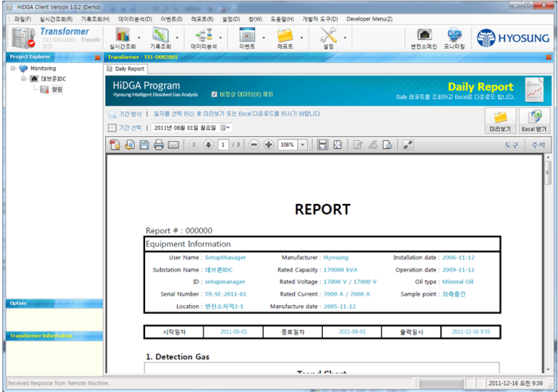Click the zoom in plus icon
Viewport: 558px width, 392px height.
(268, 145)
